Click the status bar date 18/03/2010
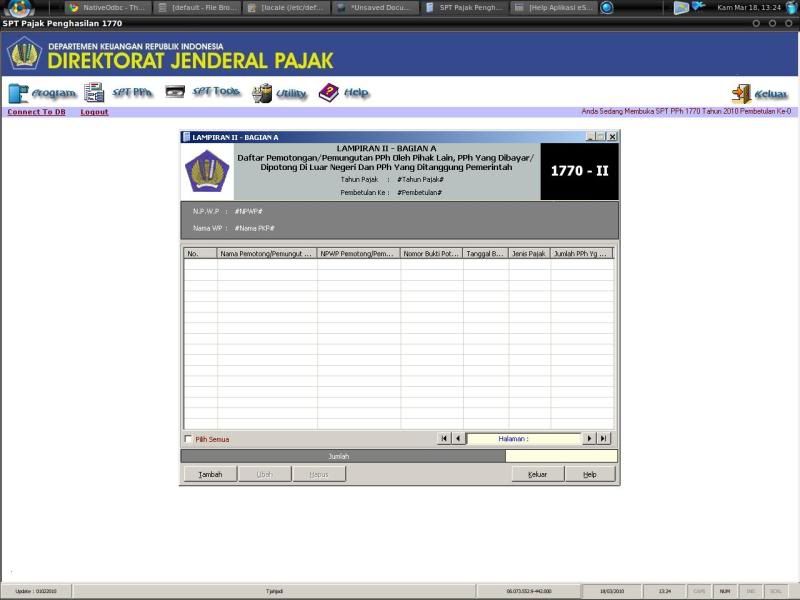This screenshot has height=600, width=800. click(x=612, y=591)
